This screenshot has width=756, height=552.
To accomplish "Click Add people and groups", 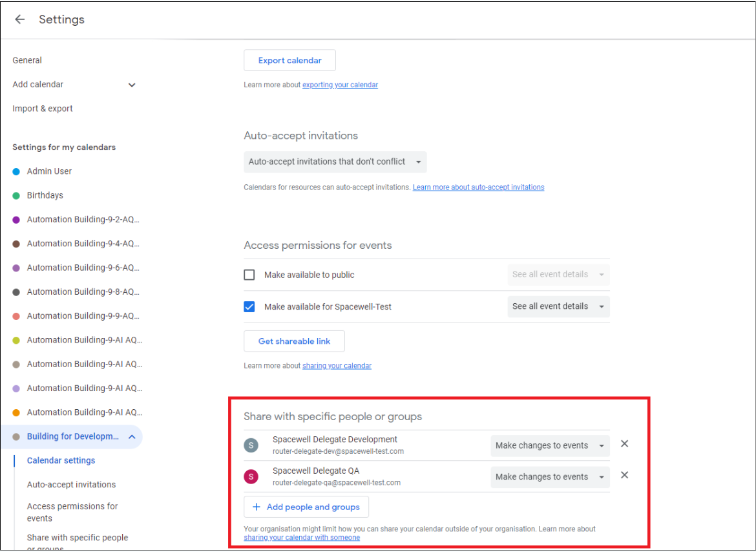I will 306,507.
